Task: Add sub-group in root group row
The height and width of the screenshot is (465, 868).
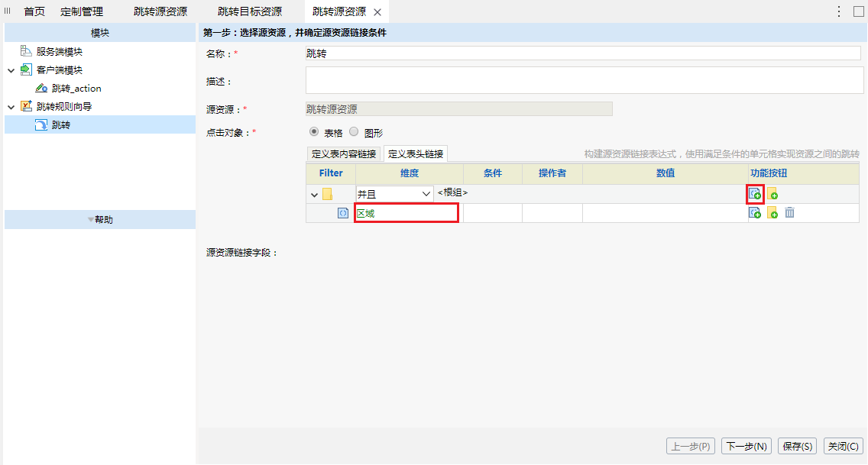Action: 772,194
